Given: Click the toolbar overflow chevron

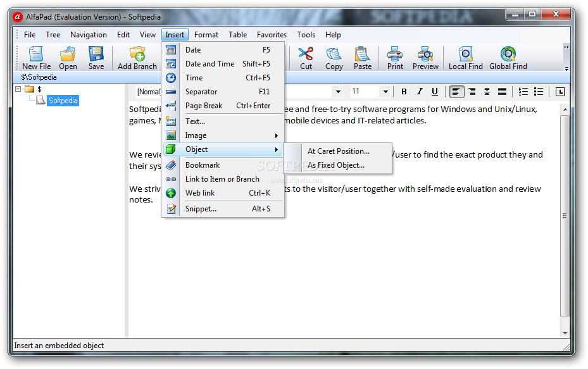Looking at the screenshot, I should point(566,47).
